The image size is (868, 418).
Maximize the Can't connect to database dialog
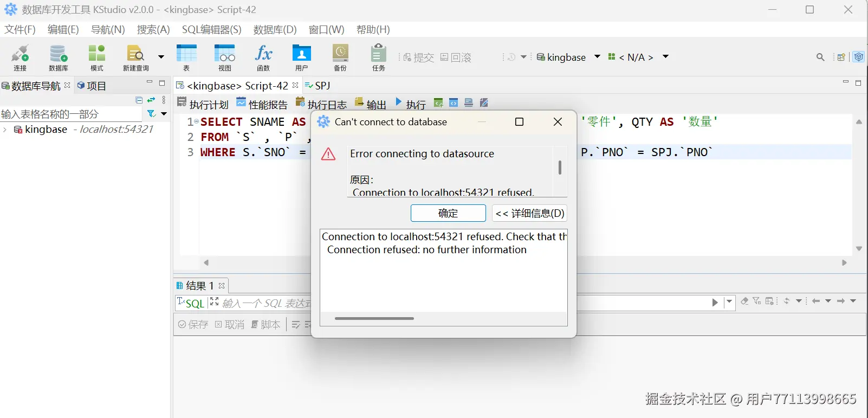(x=519, y=122)
